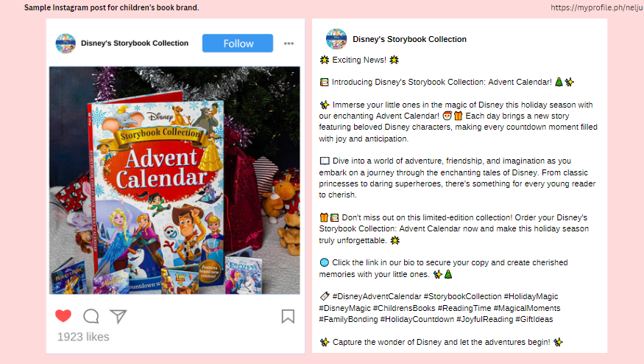View the 1923 likes count
The width and height of the screenshot is (644, 364).
83,337
